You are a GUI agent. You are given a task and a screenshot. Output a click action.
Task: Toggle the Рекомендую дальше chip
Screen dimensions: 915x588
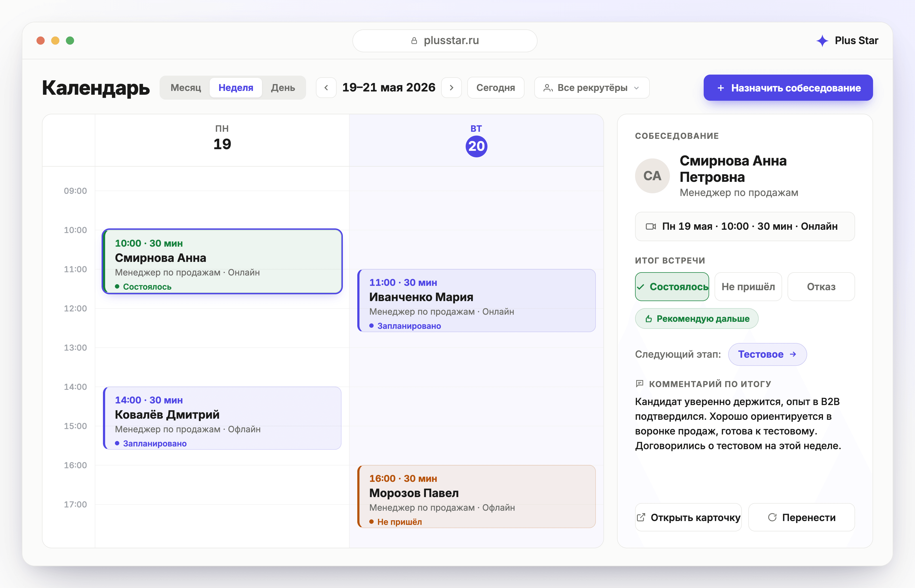[x=697, y=319]
